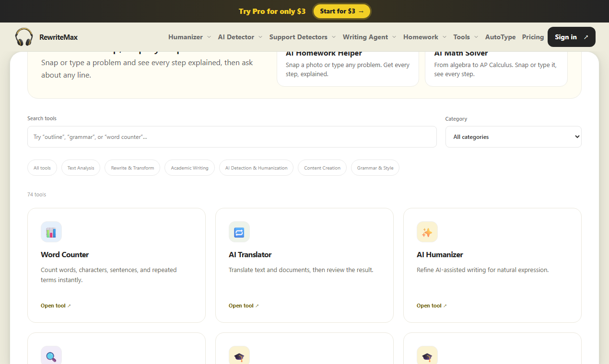The height and width of the screenshot is (364, 609).
Task: Expand the AI Detector nav dropdown
Action: pyautogui.click(x=240, y=37)
